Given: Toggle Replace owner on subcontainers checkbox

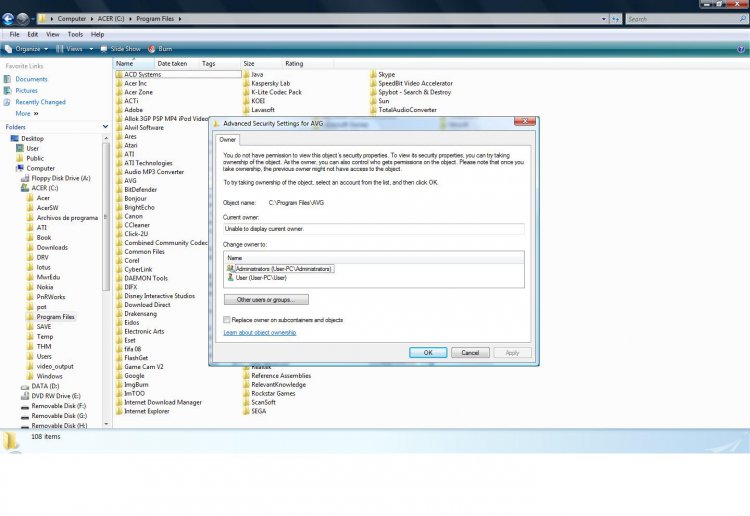Looking at the screenshot, I should [x=227, y=320].
